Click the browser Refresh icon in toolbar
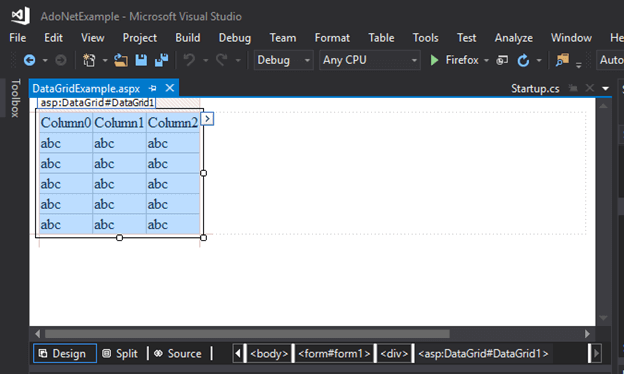Viewport: 624px width, 374px height. (523, 60)
